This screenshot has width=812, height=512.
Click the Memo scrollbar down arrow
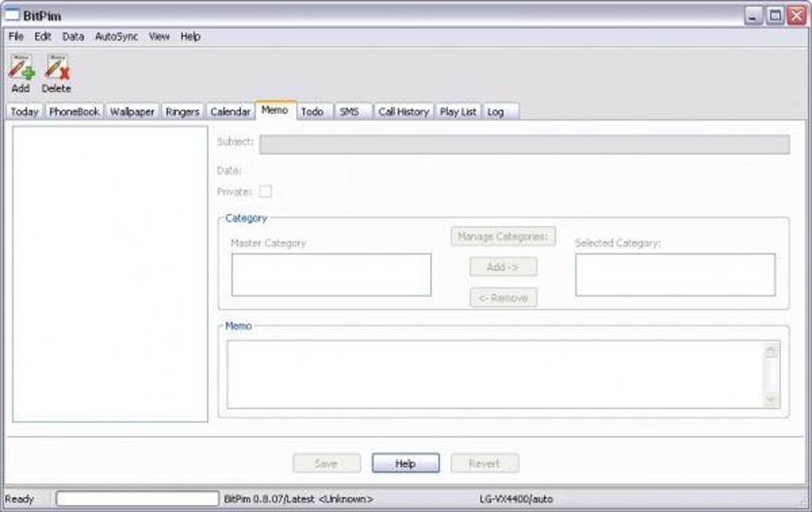(x=771, y=399)
